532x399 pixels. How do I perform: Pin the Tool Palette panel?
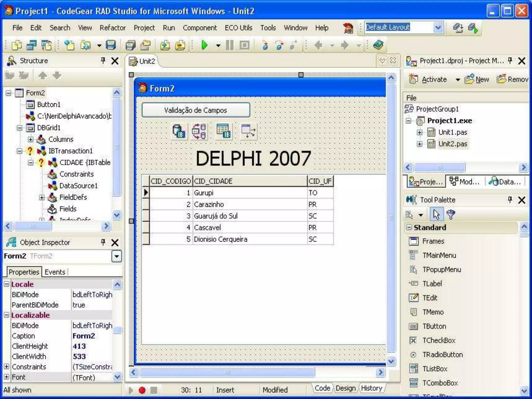[510, 200]
